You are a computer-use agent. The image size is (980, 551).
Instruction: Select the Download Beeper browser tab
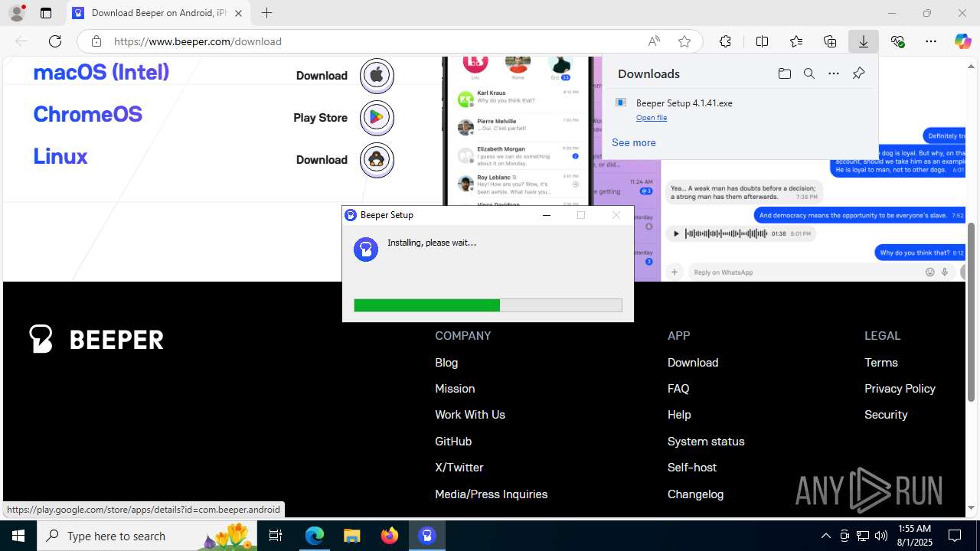pyautogui.click(x=158, y=13)
